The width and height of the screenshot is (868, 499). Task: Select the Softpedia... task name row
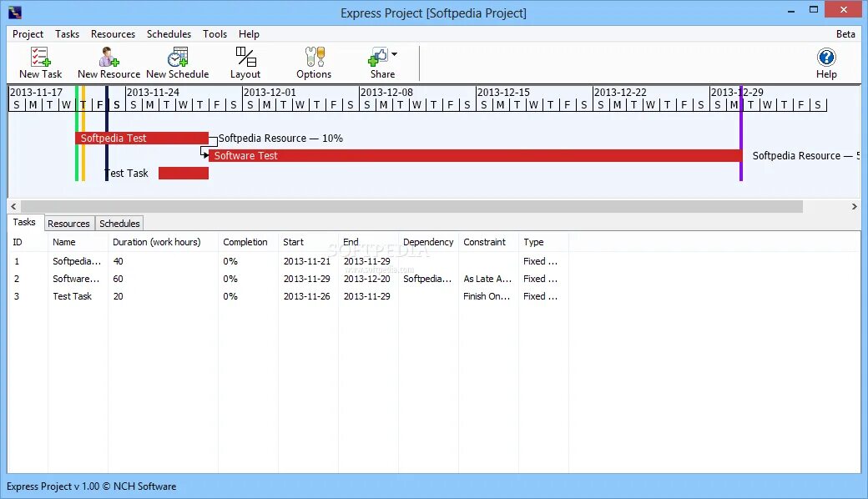click(x=77, y=261)
